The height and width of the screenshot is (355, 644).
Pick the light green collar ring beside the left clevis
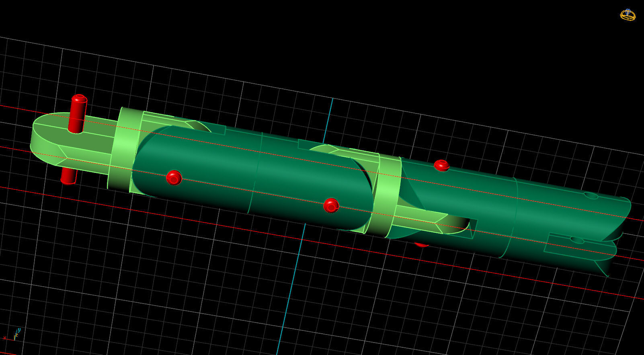pyautogui.click(x=125, y=149)
